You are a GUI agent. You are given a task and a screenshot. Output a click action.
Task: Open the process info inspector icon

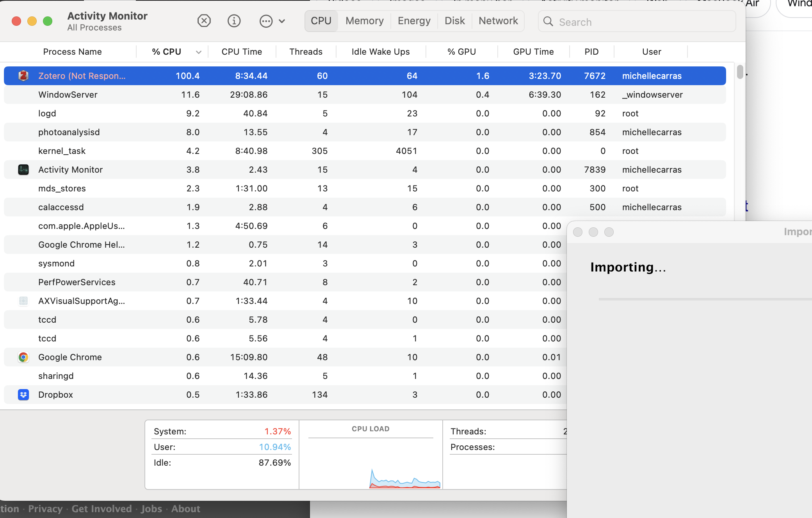pyautogui.click(x=234, y=21)
